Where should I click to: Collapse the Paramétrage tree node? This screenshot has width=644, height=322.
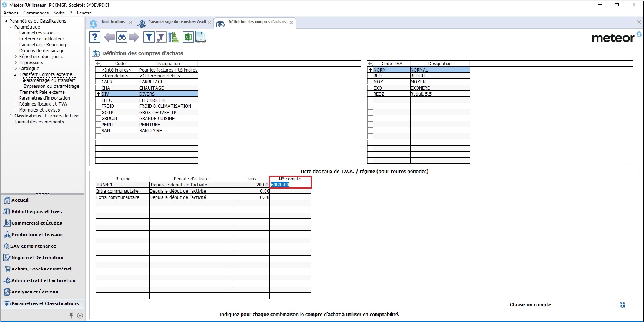[10, 27]
